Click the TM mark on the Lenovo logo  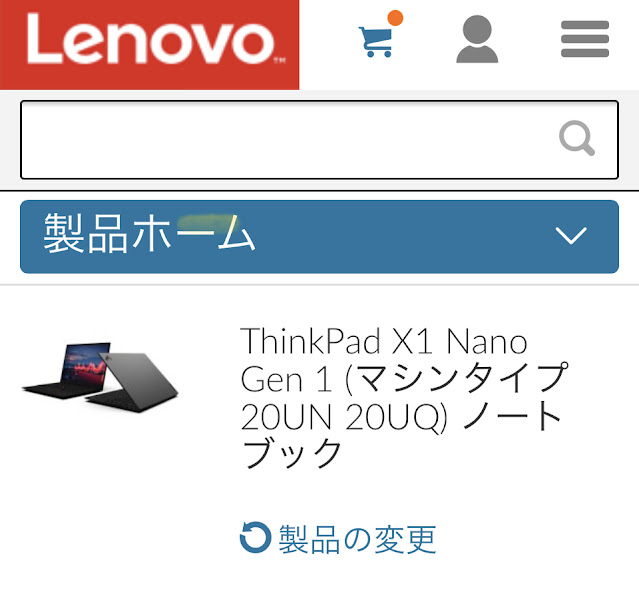[280, 60]
